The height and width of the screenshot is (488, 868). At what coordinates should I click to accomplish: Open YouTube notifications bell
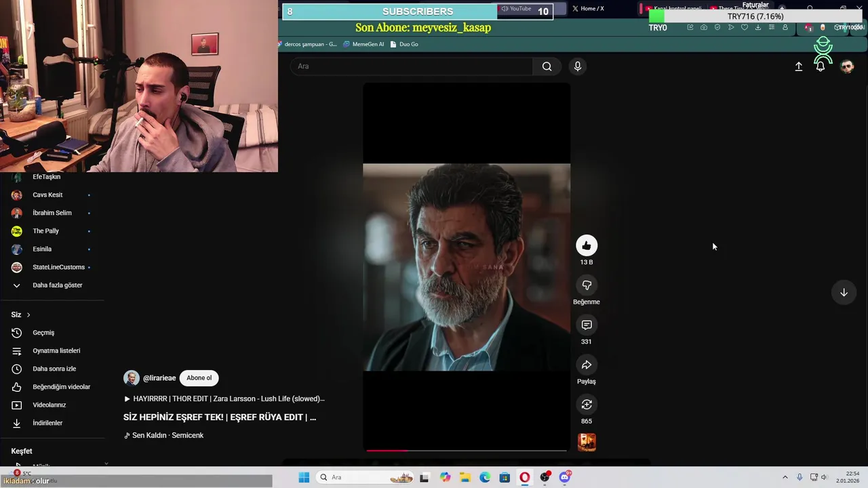pyautogui.click(x=821, y=66)
